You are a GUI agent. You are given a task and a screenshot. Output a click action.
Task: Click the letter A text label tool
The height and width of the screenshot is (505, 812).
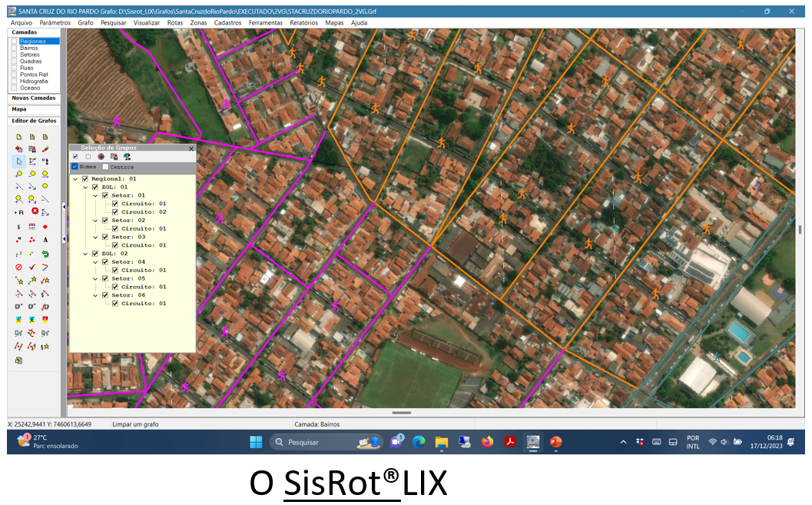[45, 240]
